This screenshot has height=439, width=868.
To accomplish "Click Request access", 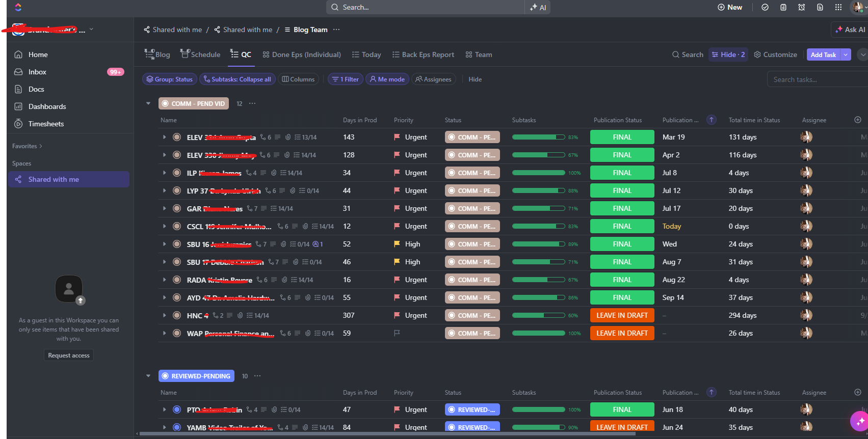I will pos(69,355).
